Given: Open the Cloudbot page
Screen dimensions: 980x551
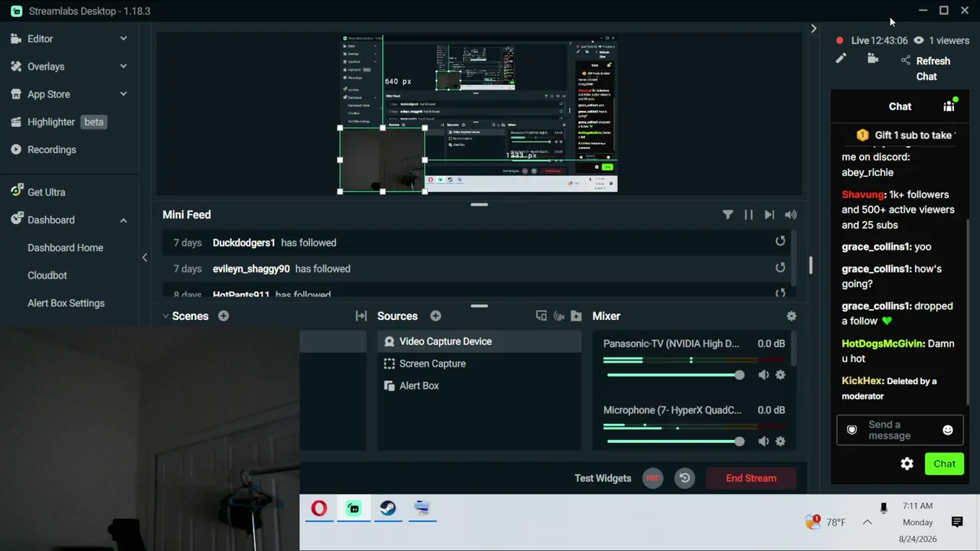Looking at the screenshot, I should (x=47, y=275).
